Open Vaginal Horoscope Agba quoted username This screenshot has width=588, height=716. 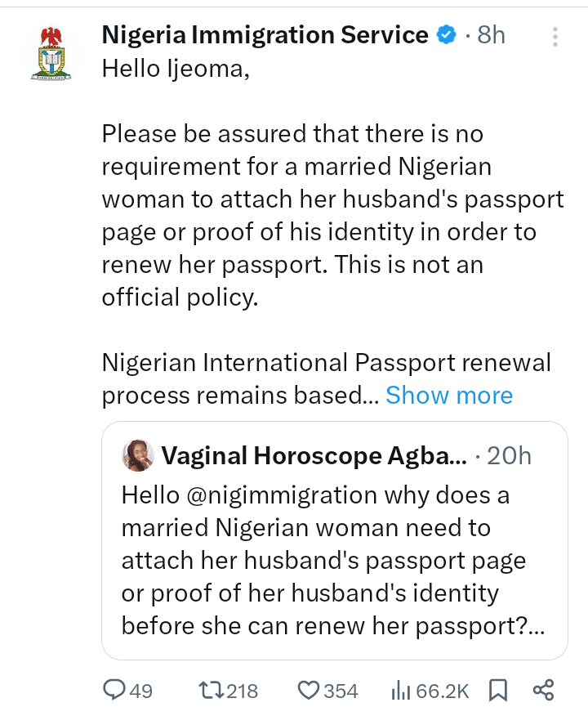[314, 456]
